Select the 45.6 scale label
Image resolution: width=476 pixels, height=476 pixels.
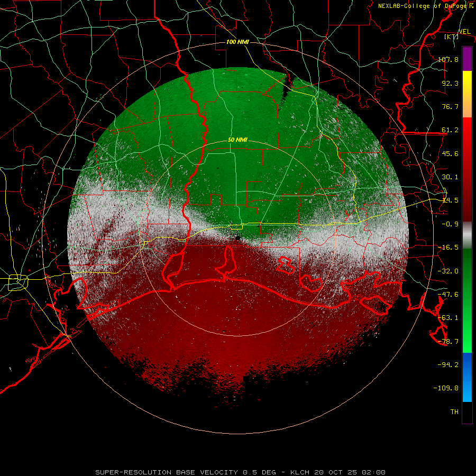(x=450, y=153)
